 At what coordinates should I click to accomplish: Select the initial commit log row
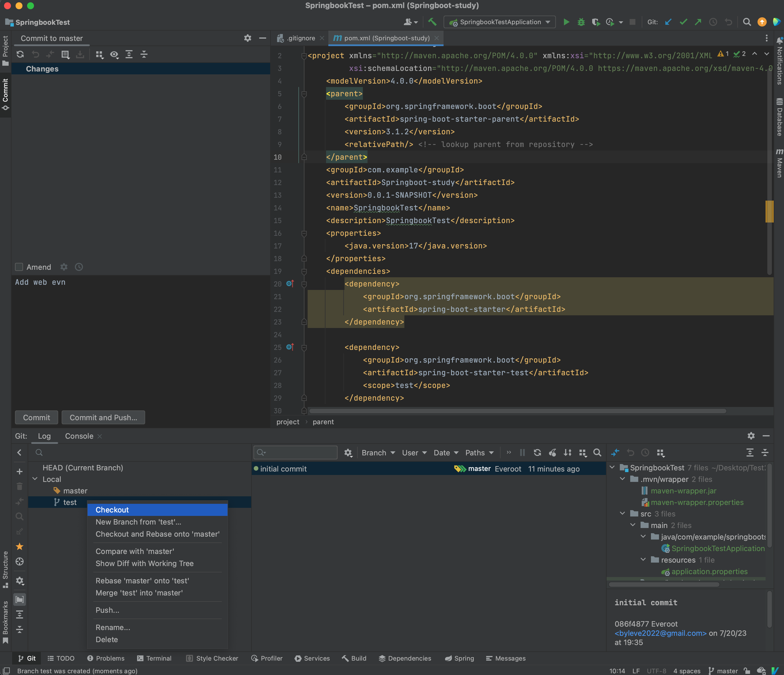(x=429, y=469)
